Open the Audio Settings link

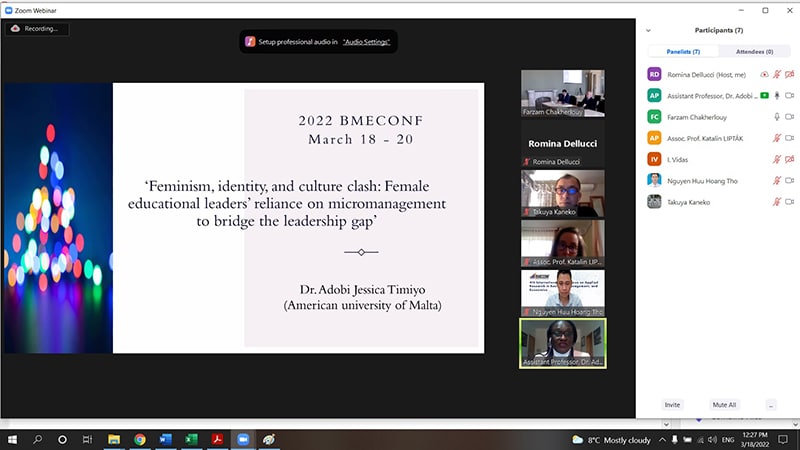(x=367, y=42)
